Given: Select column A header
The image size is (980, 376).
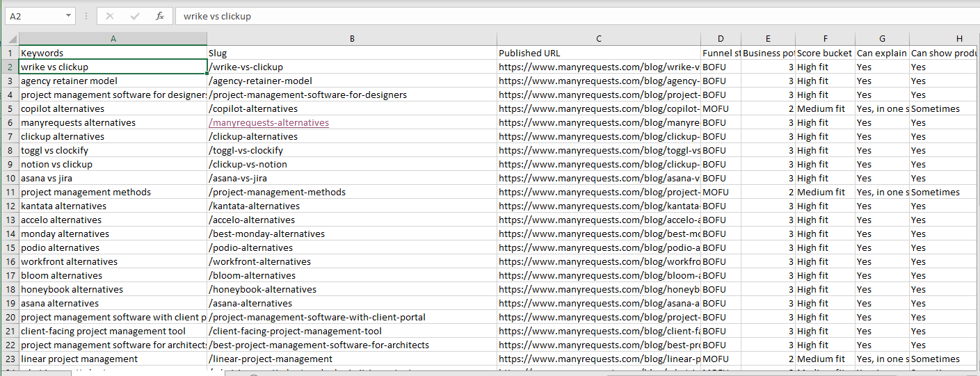Looking at the screenshot, I should tap(113, 39).
